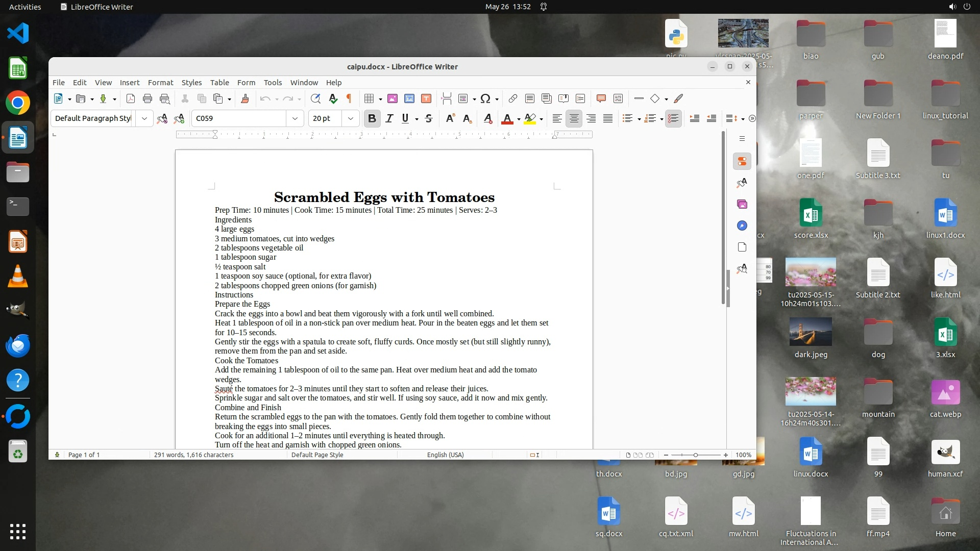Image resolution: width=980 pixels, height=551 pixels.
Task: Insert an image from toolbar
Action: (x=393, y=99)
